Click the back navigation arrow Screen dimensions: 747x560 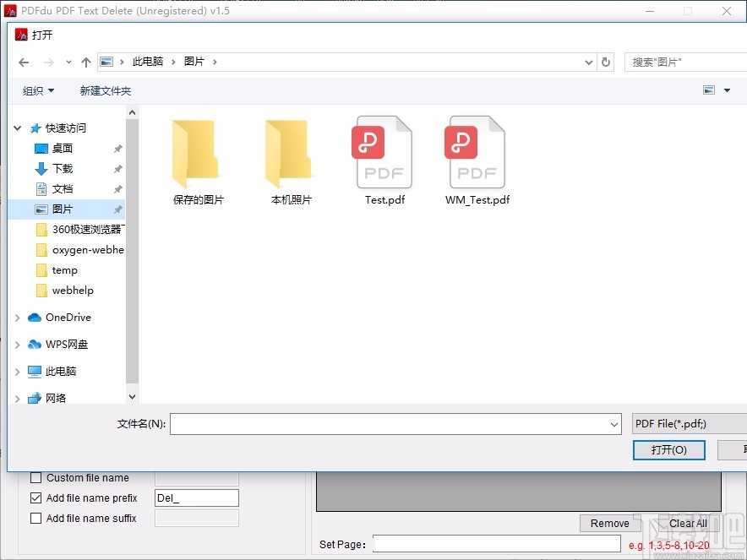click(x=24, y=62)
